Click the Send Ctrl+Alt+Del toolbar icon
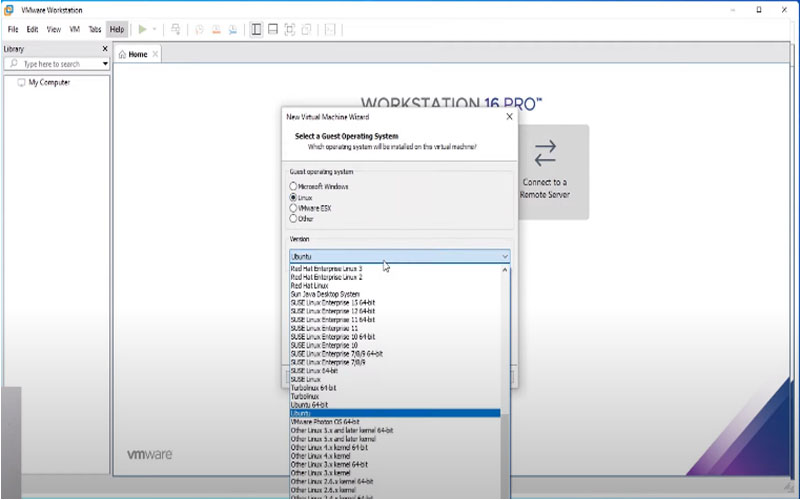 (x=176, y=30)
